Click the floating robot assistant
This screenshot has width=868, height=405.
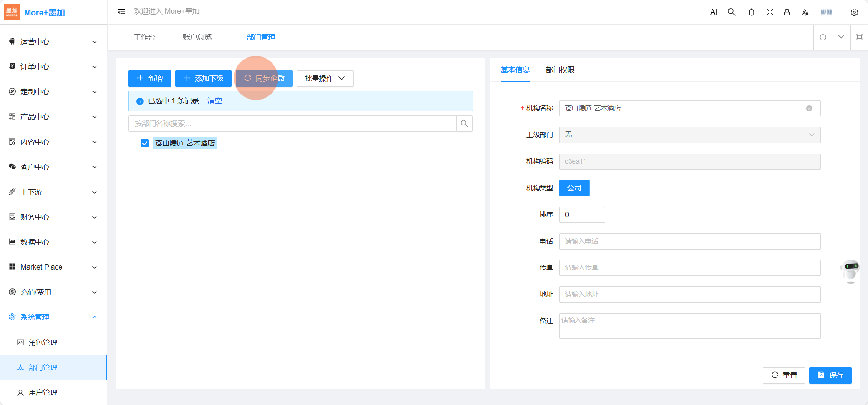pos(850,270)
